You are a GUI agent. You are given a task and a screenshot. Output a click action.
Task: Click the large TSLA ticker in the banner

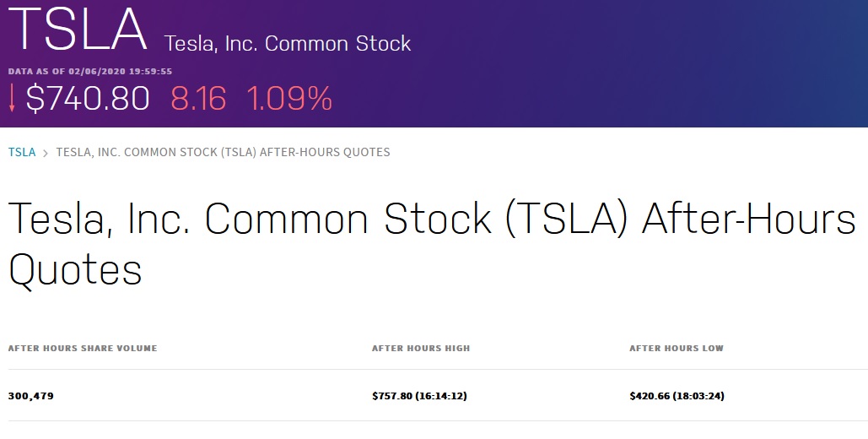[78, 30]
